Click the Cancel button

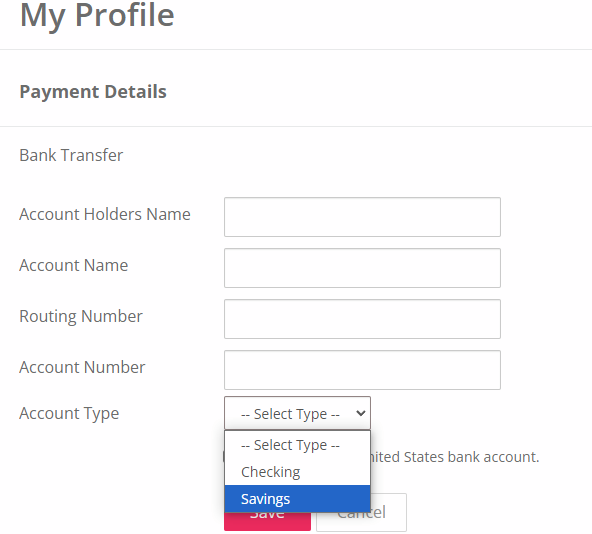click(389, 512)
